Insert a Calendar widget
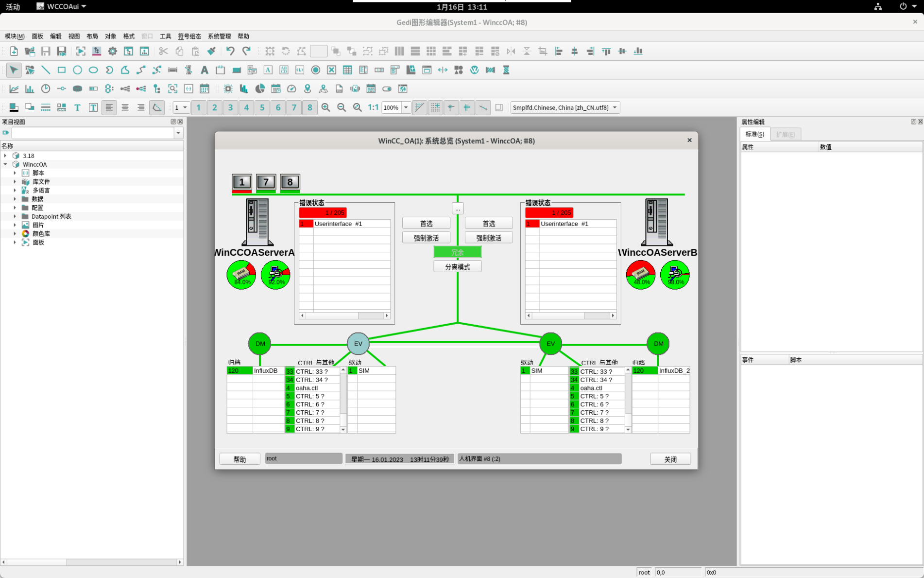The image size is (924, 578). (205, 88)
